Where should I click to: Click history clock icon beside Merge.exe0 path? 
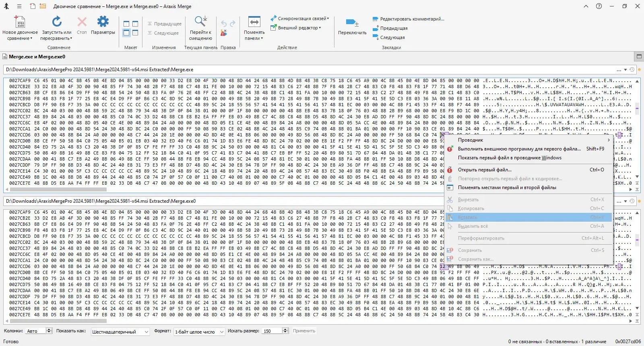(632, 201)
